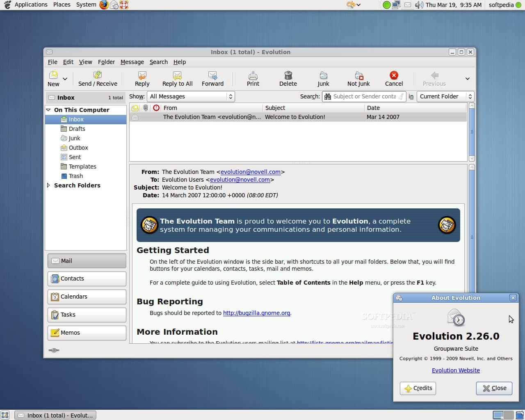Image resolution: width=525 pixels, height=420 pixels.
Task: Expand the Search Folders tree
Action: [x=49, y=185]
